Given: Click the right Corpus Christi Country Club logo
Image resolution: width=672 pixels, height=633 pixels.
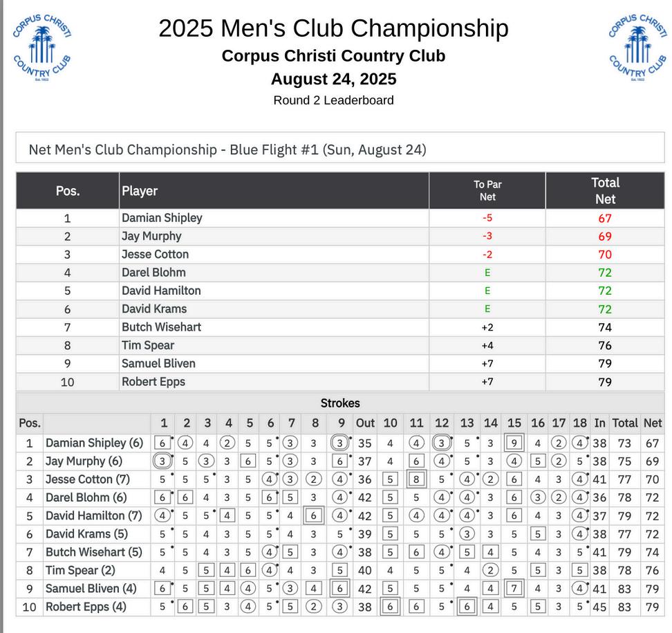Looking at the screenshot, I should pos(637,47).
